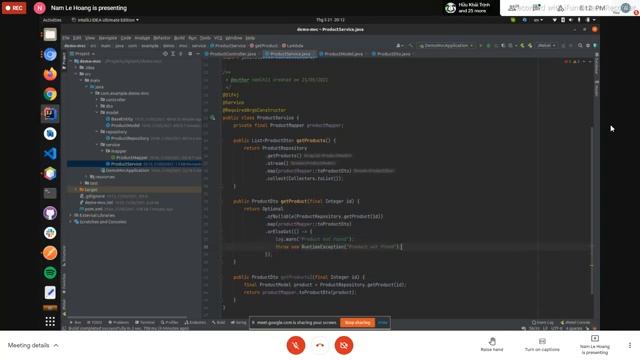
Task: Open the Window menu
Action: 234,38
